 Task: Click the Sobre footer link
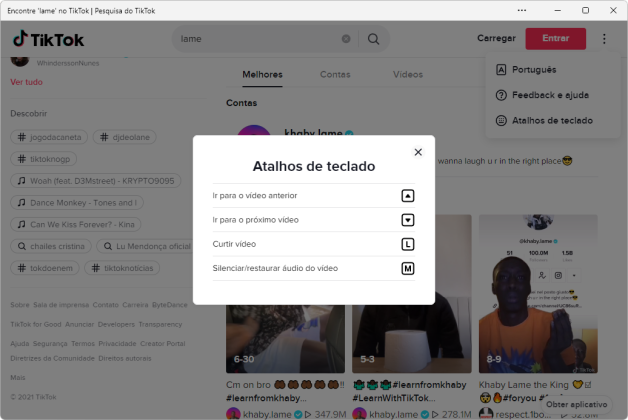[20, 305]
